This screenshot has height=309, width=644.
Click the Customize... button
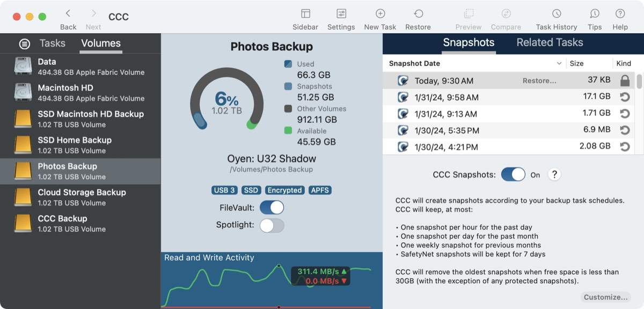coord(605,297)
